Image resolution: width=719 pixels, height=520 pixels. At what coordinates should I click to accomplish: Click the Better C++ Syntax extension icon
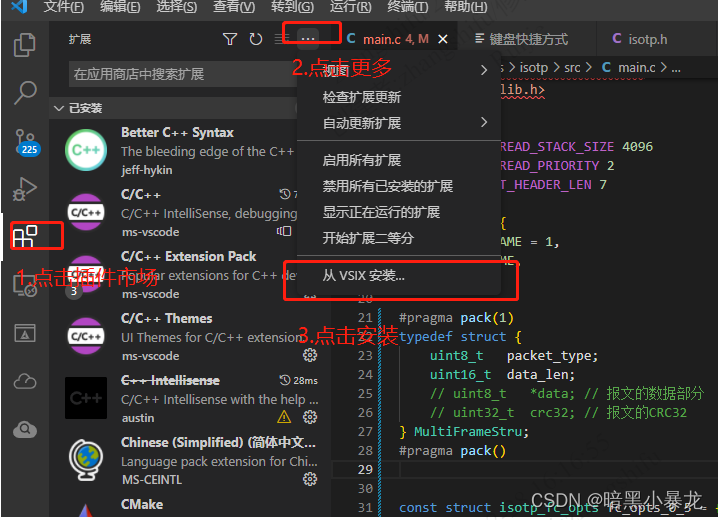[86, 150]
